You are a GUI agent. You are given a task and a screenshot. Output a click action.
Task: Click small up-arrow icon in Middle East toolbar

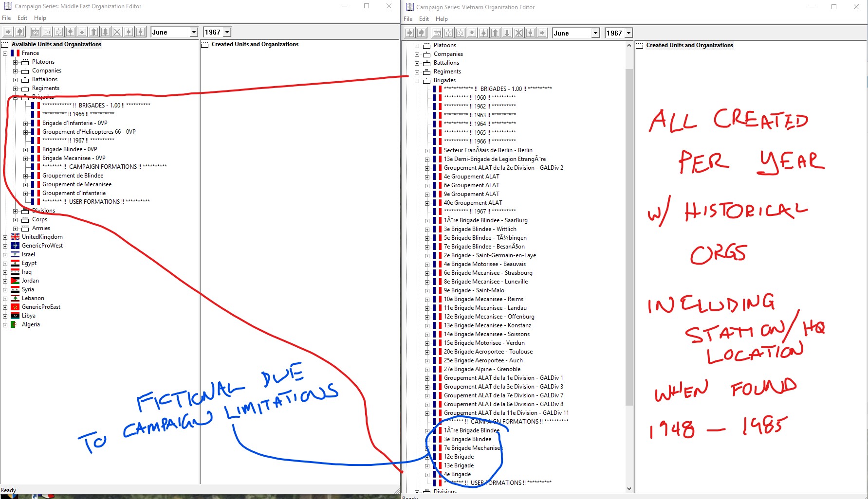(70, 32)
